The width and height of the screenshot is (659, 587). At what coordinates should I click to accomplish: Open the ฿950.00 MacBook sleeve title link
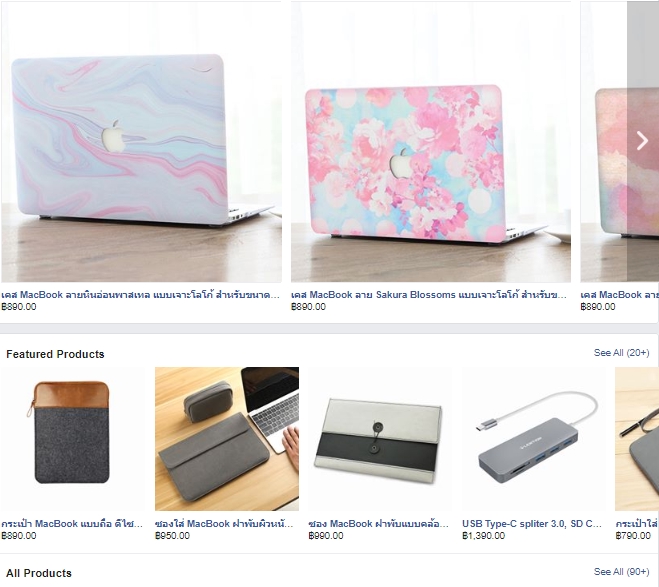(x=224, y=524)
